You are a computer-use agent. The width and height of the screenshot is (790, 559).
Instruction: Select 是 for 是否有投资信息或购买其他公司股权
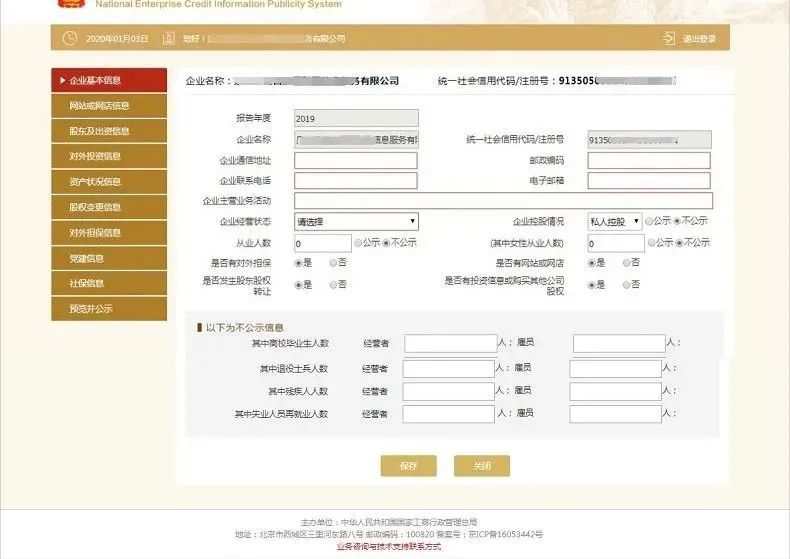[x=591, y=285]
